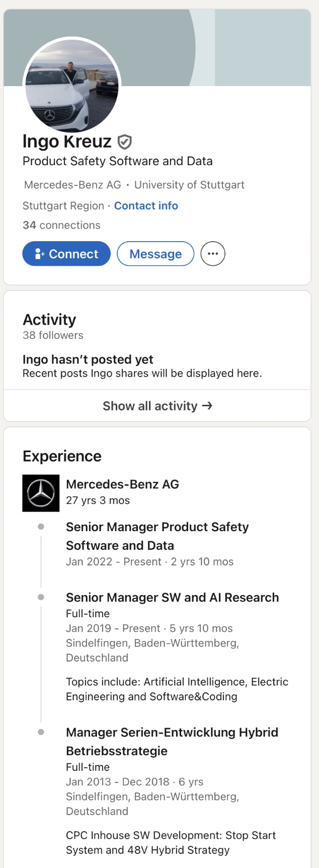319x868 pixels.
Task: View the 34 connections
Action: pos(61,225)
